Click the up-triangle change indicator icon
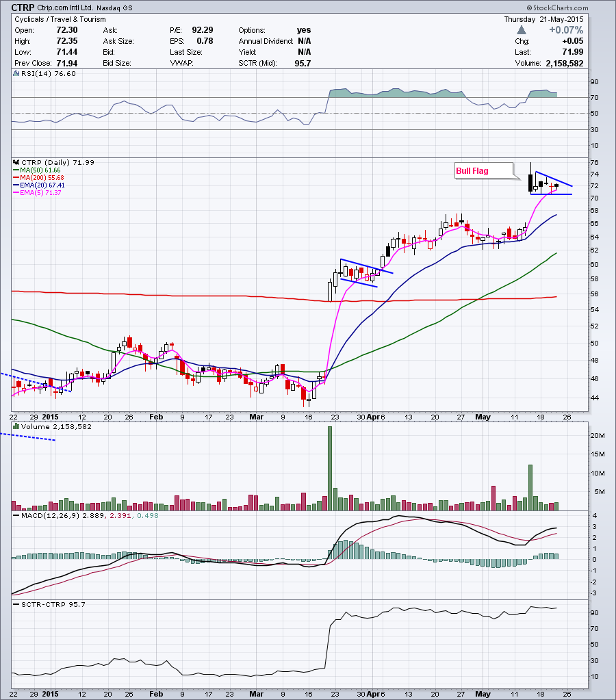 point(522,30)
